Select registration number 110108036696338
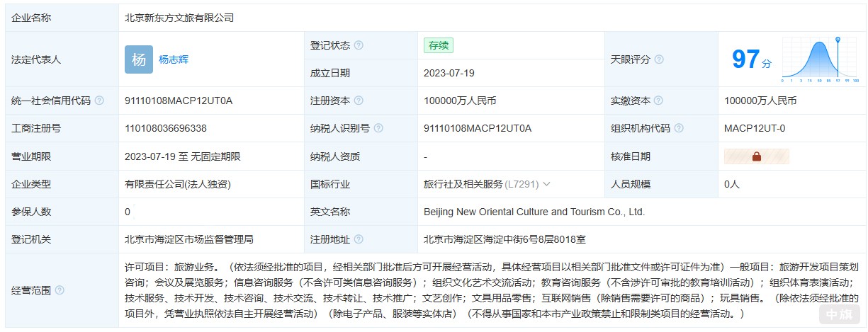 tap(166, 128)
